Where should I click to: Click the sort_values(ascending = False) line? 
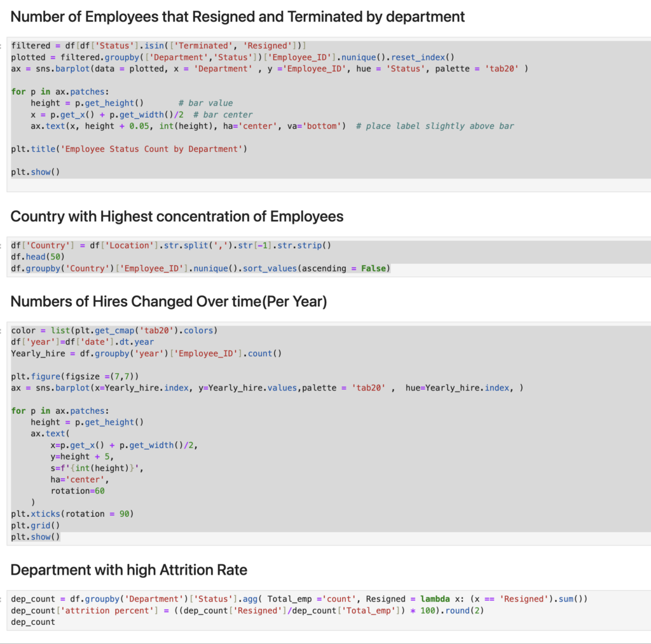coord(200,268)
